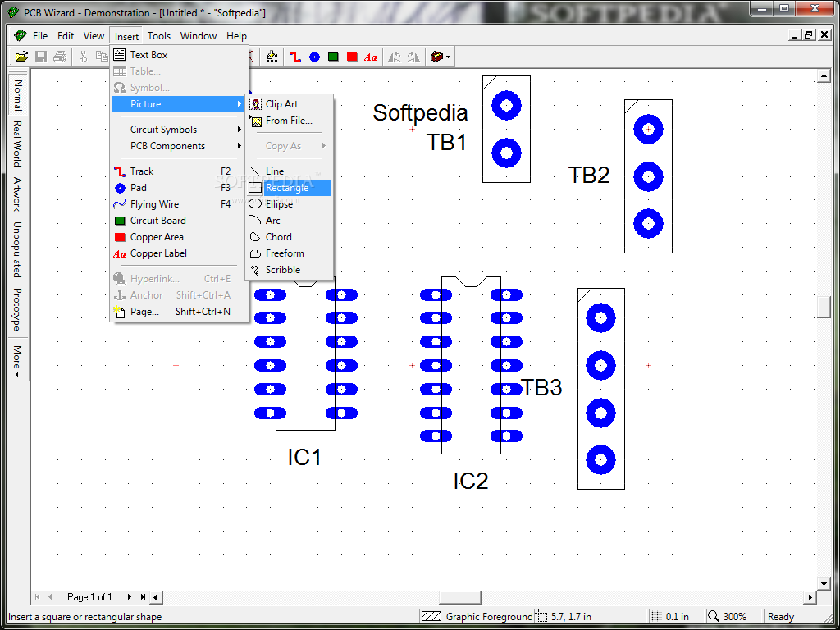Switch to the Real World view tab
Viewport: 840px width, 630px height.
click(17, 144)
